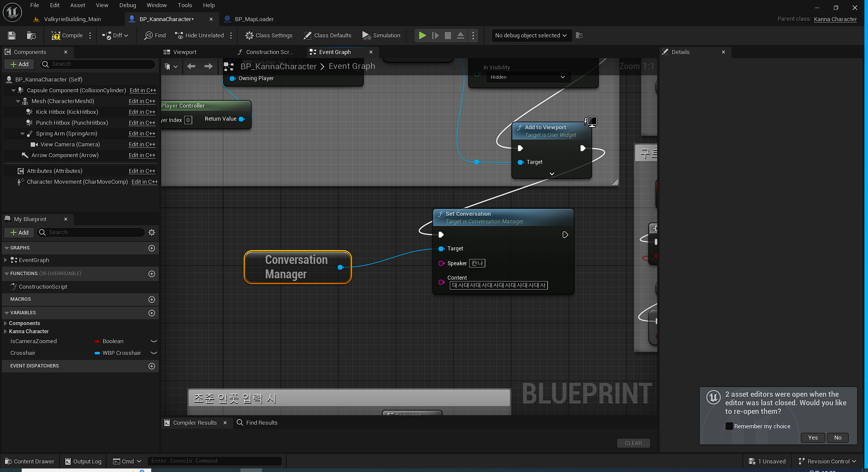Open the Debug menu
Screen dimensions: 868x472
127,5
